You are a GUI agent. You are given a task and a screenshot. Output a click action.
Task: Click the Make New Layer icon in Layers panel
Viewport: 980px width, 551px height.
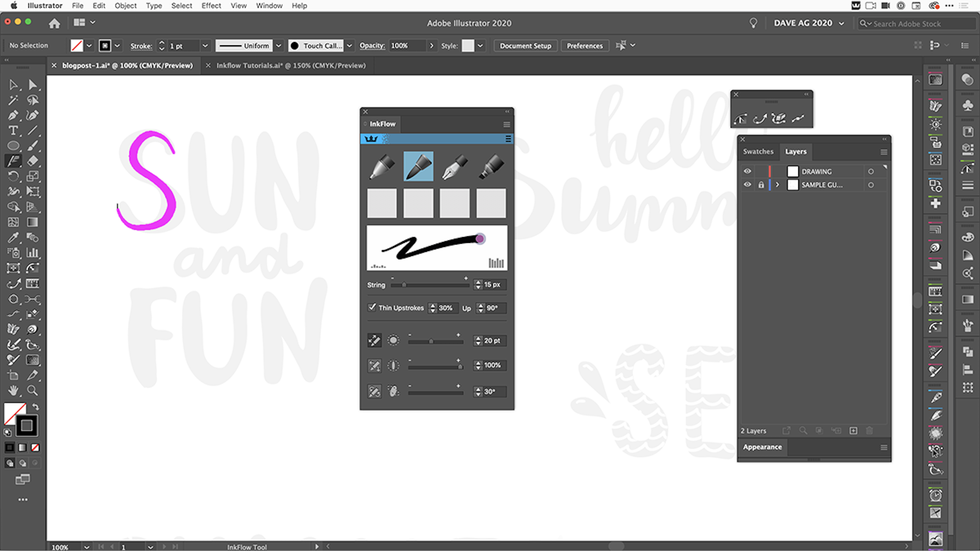tap(853, 430)
